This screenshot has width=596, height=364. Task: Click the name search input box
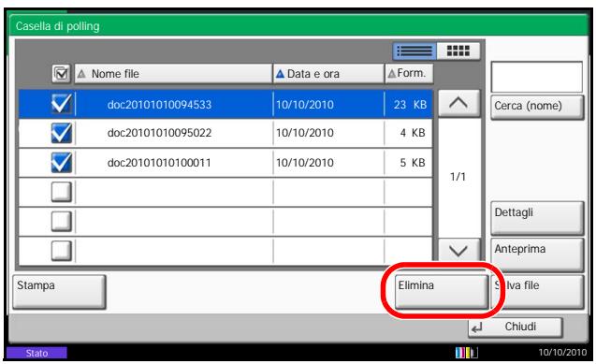click(x=537, y=77)
